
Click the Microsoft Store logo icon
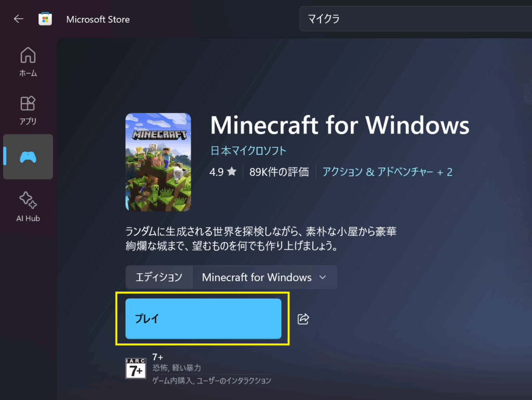45,19
